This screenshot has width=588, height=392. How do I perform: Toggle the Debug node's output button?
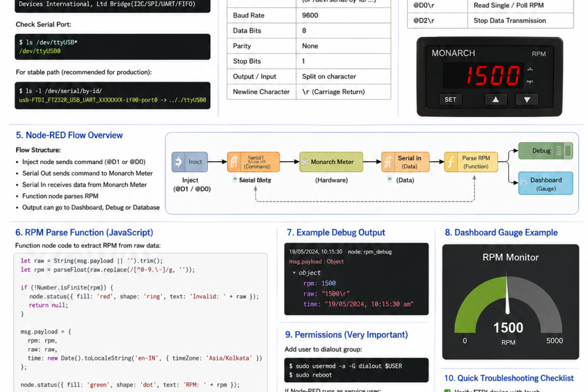tap(568, 151)
